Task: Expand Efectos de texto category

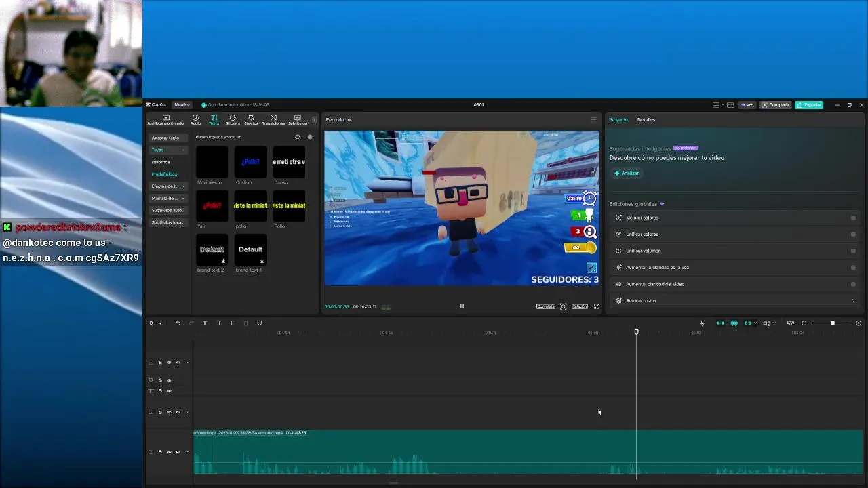Action: coord(168,186)
